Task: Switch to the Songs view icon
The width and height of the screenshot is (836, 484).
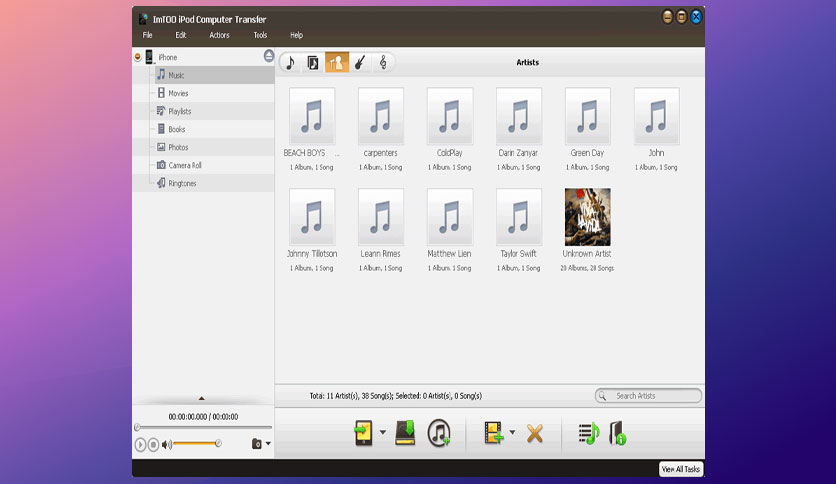Action: (x=291, y=62)
